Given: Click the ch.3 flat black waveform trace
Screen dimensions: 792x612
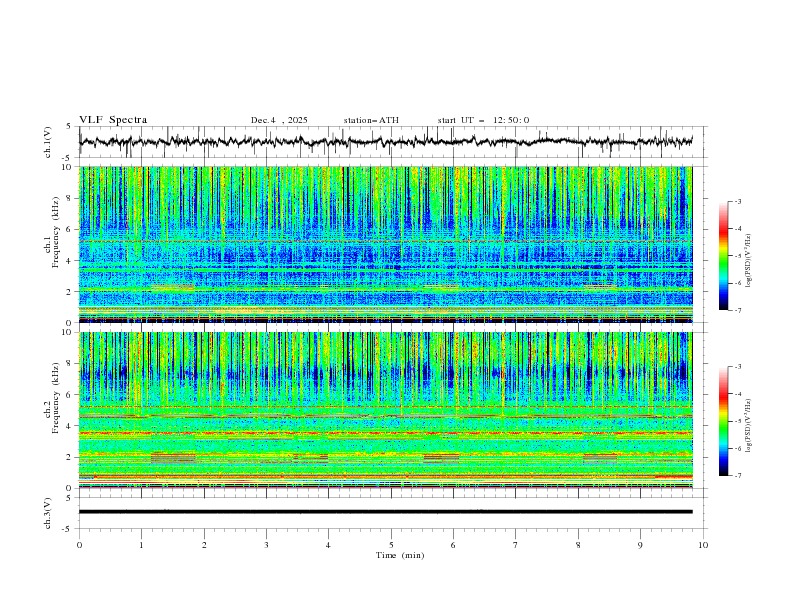Looking at the screenshot, I should (x=386, y=512).
